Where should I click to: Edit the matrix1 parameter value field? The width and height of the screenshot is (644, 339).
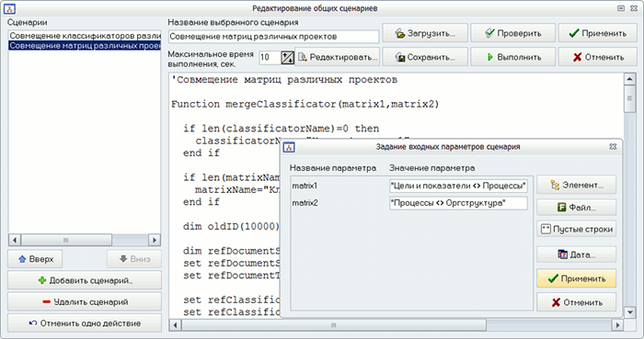point(458,186)
